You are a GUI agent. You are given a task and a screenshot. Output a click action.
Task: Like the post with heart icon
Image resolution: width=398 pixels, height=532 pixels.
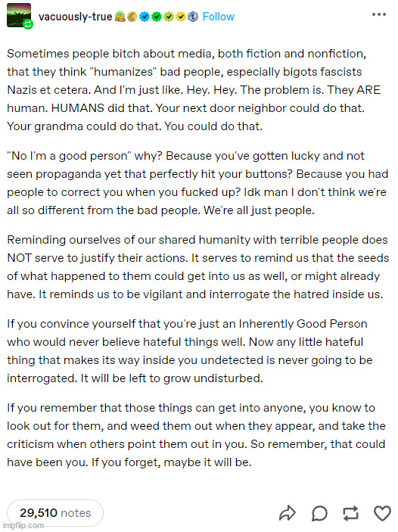382,513
